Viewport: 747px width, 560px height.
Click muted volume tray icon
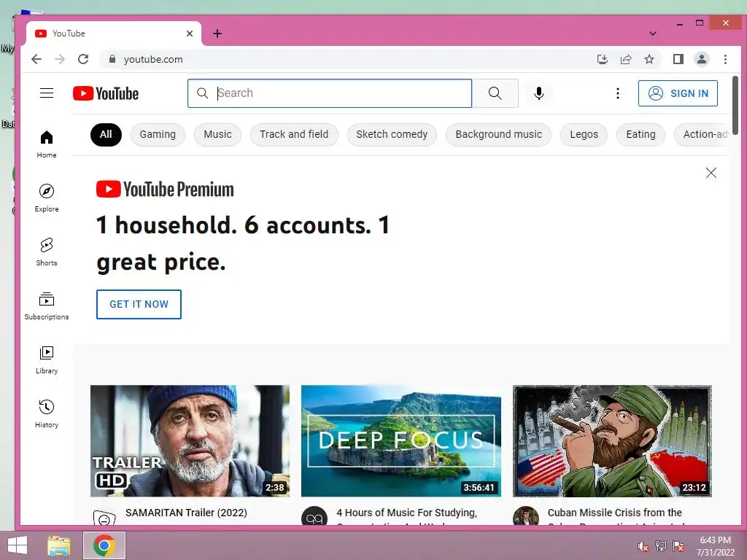click(643, 546)
